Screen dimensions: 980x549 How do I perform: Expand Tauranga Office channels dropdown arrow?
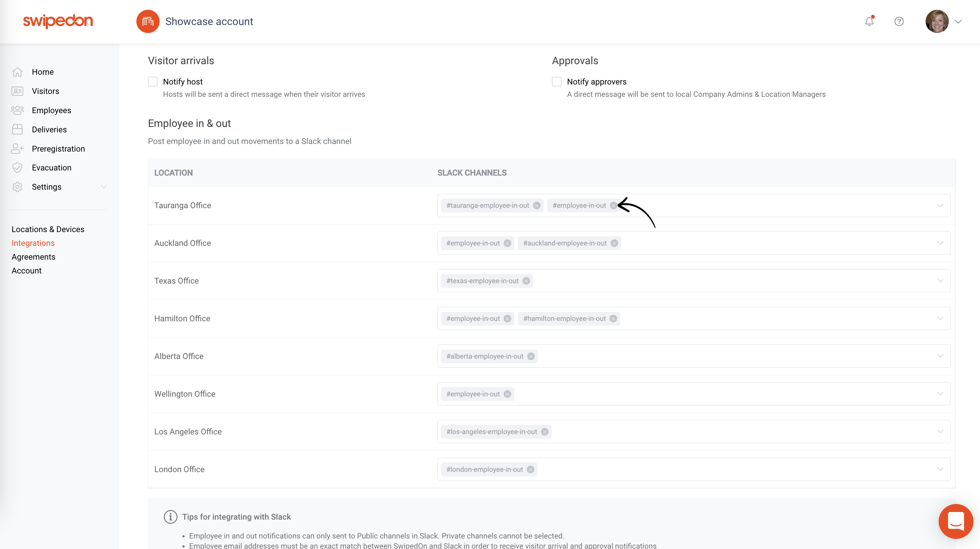click(x=940, y=206)
